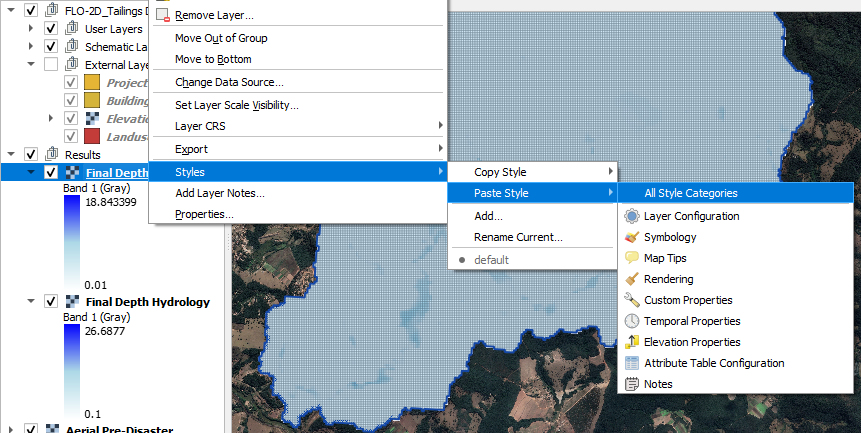861x433 pixels.
Task: Collapse the Results group in layer tree
Action: coord(12,155)
